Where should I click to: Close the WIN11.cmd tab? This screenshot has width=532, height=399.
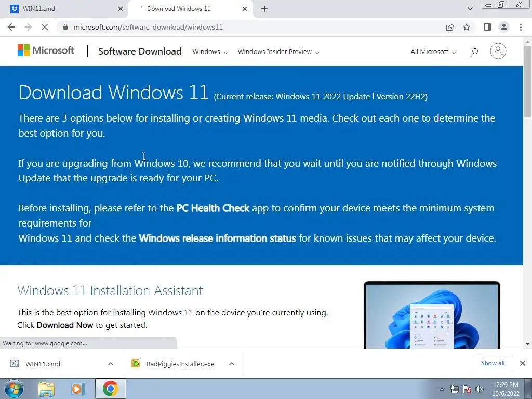(121, 9)
